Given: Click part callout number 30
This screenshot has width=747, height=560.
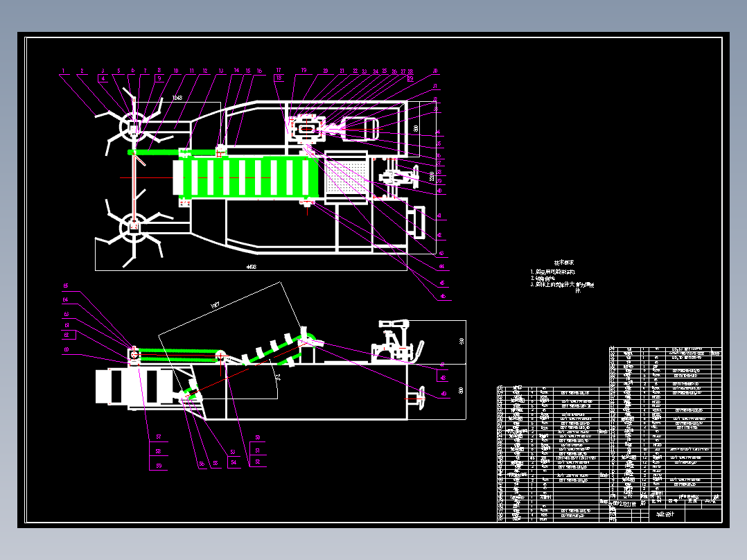Looking at the screenshot, I should pyautogui.click(x=435, y=71).
